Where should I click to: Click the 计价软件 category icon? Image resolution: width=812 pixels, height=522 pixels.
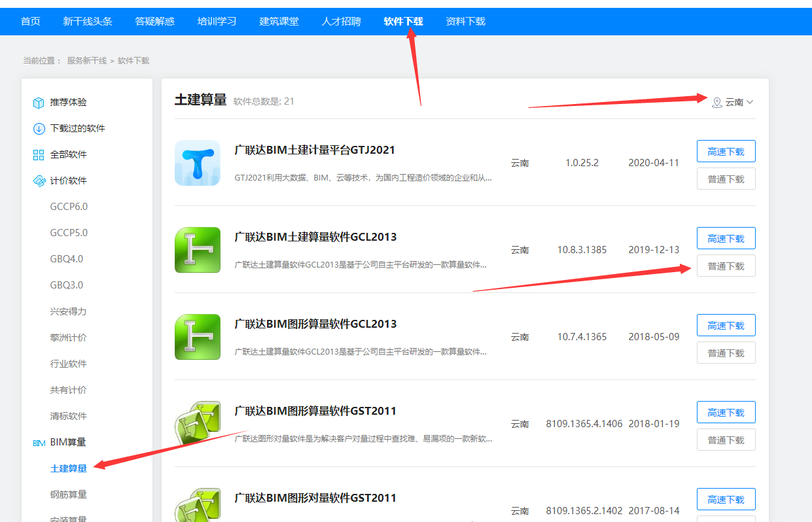pyautogui.click(x=39, y=181)
